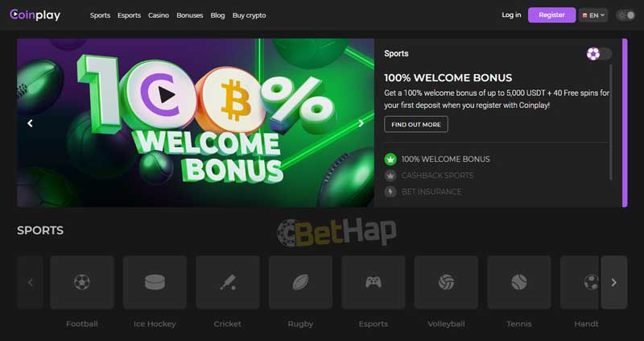Open the Ice Hockey puck icon
The height and width of the screenshot is (341, 644).
[155, 282]
